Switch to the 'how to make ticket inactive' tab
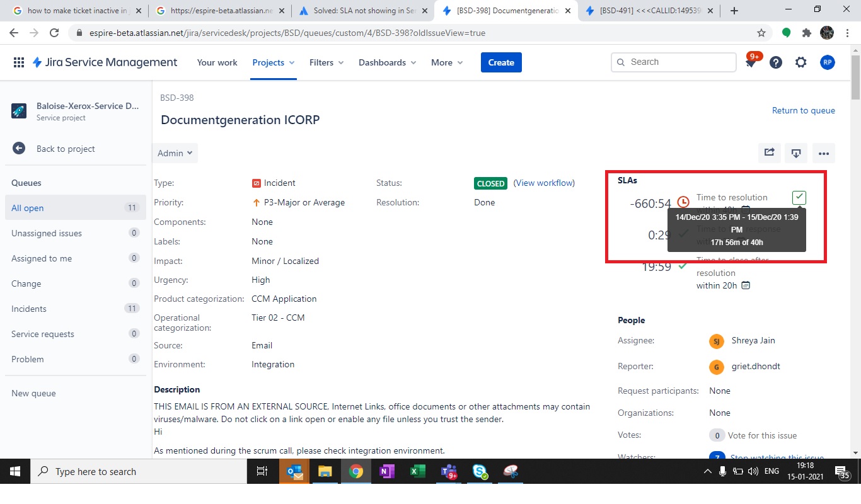 78,11
